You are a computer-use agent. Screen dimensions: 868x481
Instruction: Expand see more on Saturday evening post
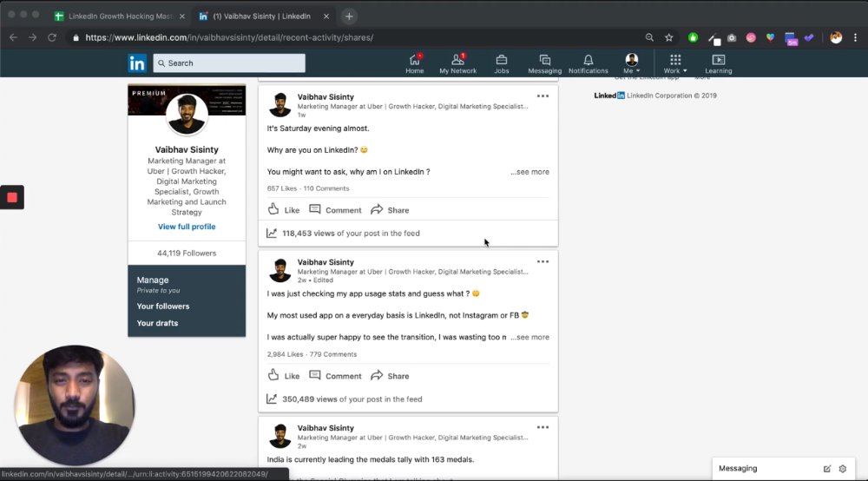tap(529, 172)
